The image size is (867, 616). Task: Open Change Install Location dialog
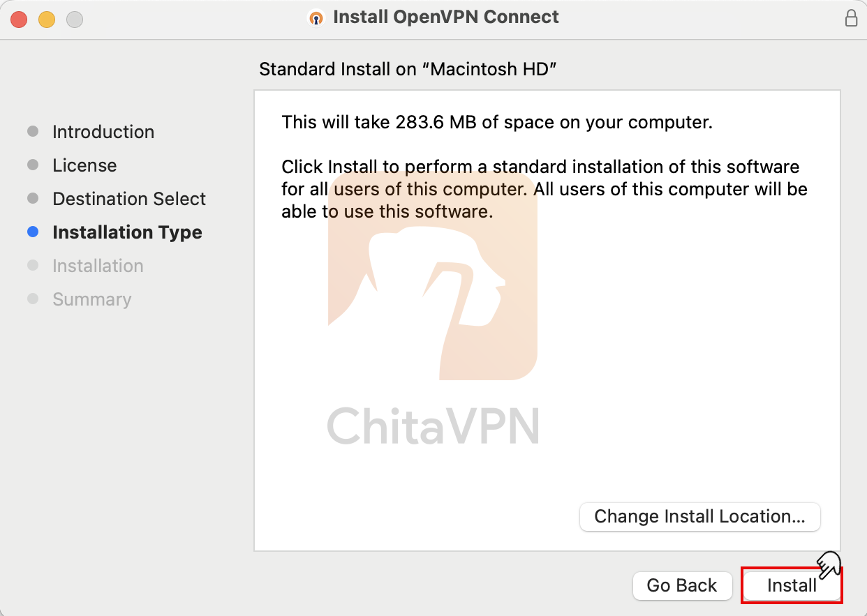699,517
